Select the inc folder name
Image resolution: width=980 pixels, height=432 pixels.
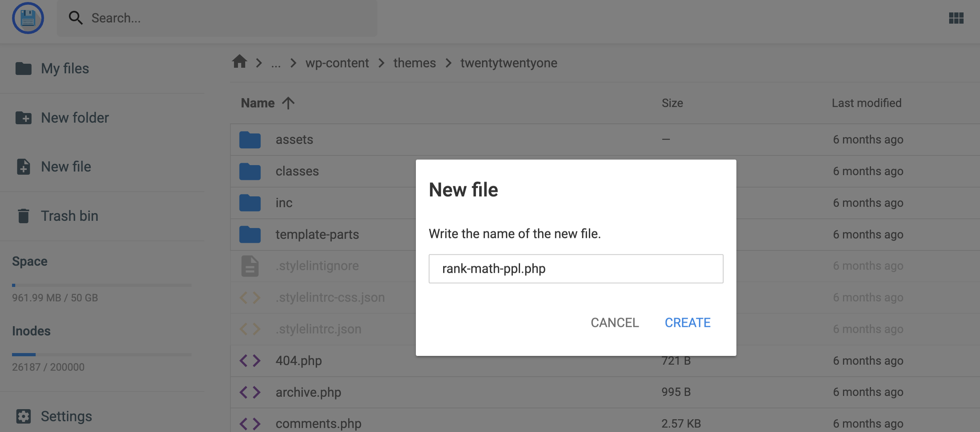[284, 203]
